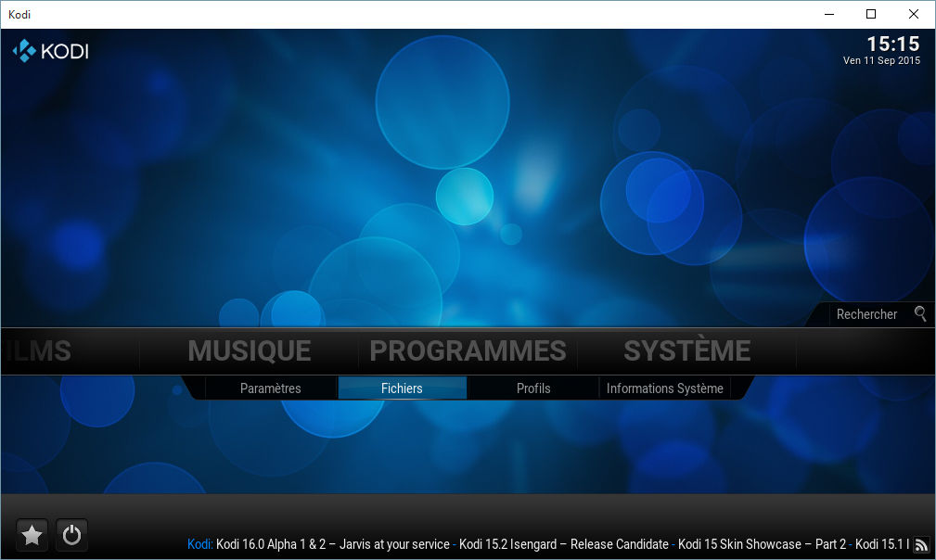Viewport: 936px width, 560px height.
Task: Maximize the Kodi window
Action: (871, 14)
